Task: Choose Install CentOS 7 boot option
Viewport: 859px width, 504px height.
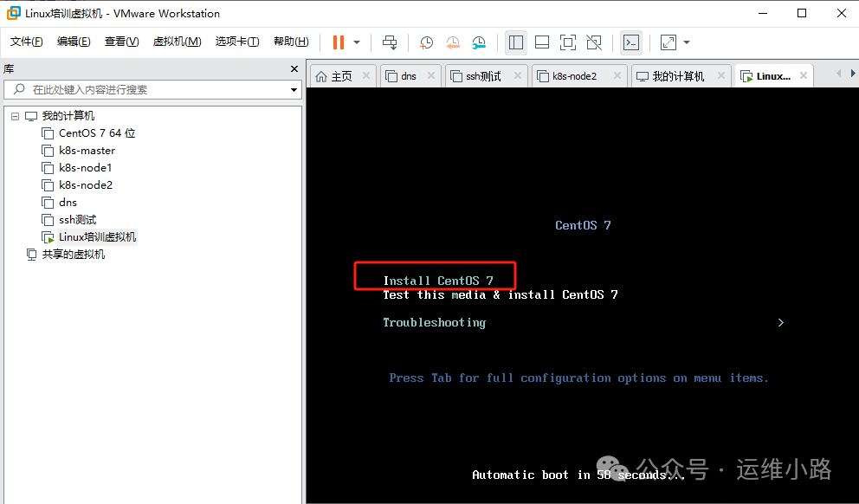Action: (x=438, y=281)
